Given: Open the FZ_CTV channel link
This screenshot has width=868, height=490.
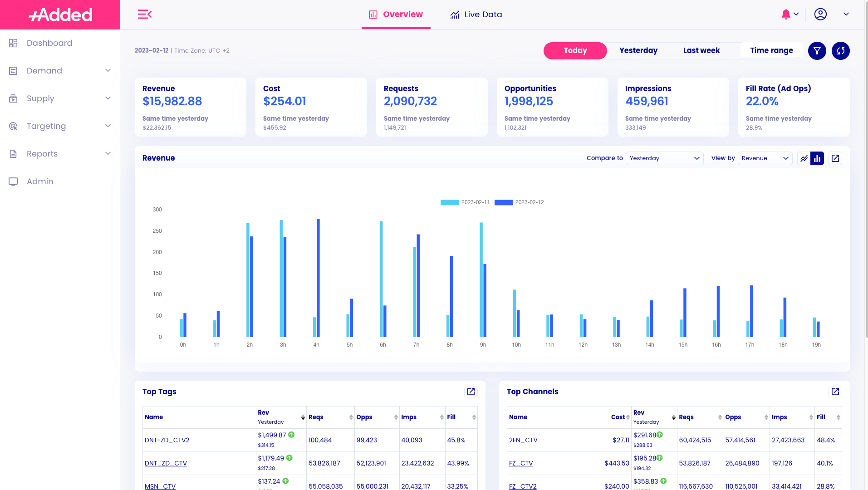Looking at the screenshot, I should point(521,463).
